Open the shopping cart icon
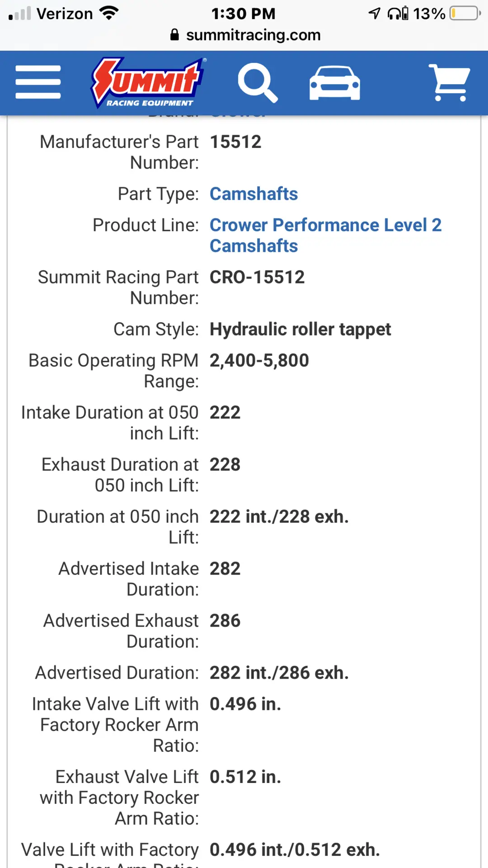488x868 pixels. (x=449, y=82)
